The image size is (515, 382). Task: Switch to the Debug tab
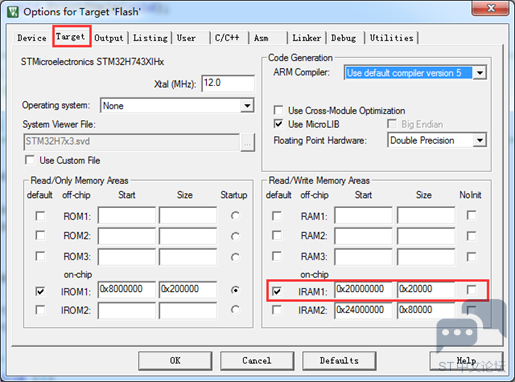tap(343, 38)
